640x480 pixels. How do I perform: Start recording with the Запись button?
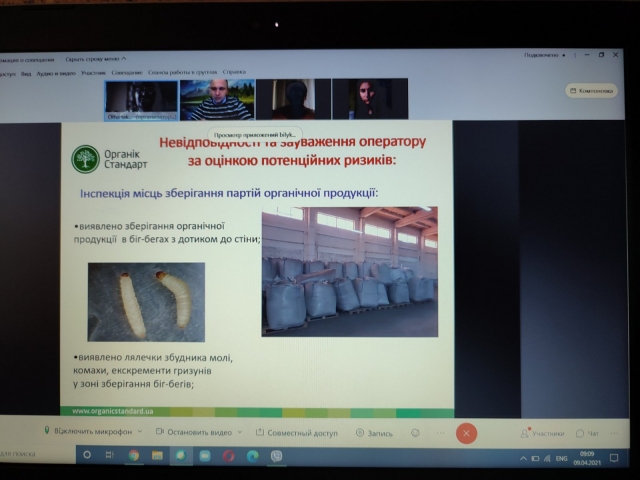(374, 433)
